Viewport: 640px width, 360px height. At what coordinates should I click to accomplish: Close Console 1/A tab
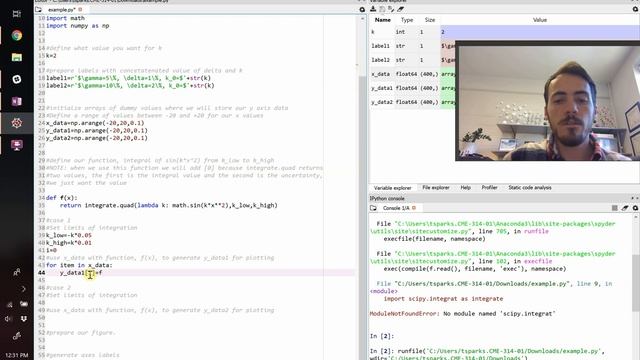[414, 208]
